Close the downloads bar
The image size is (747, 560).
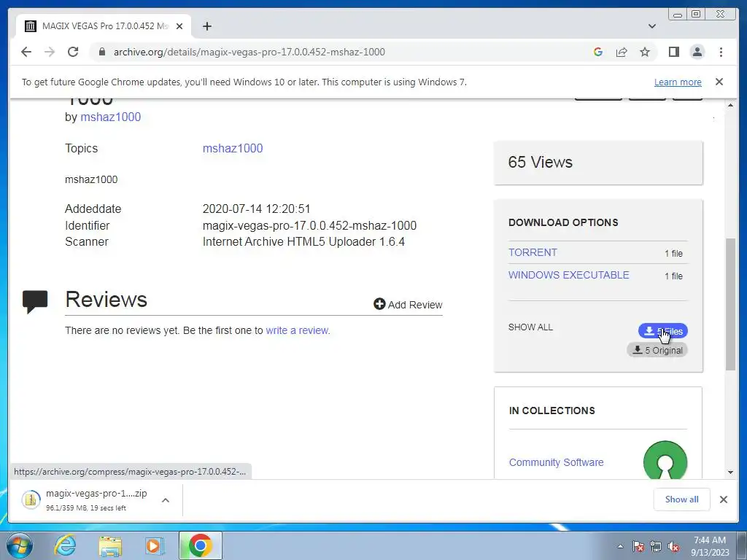(723, 499)
